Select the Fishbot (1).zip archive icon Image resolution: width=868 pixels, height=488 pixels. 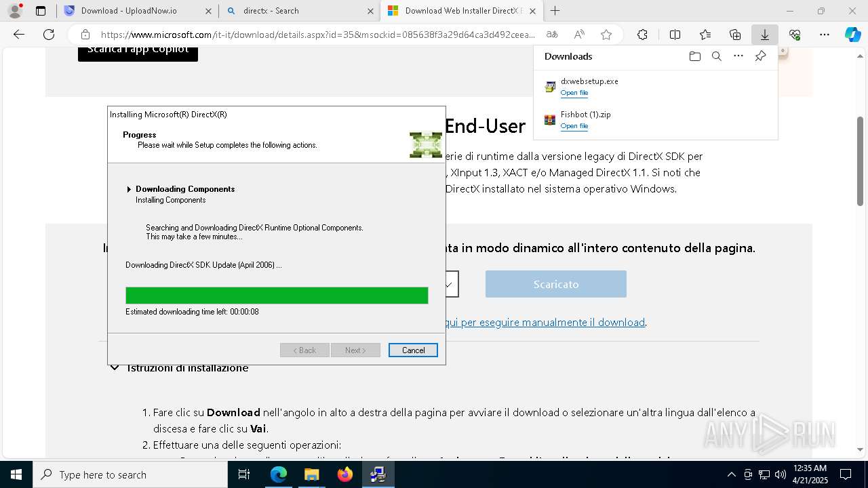[550, 120]
